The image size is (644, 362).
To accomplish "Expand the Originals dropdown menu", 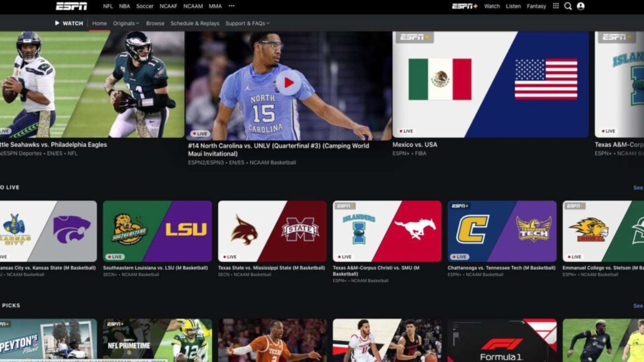I will [125, 23].
